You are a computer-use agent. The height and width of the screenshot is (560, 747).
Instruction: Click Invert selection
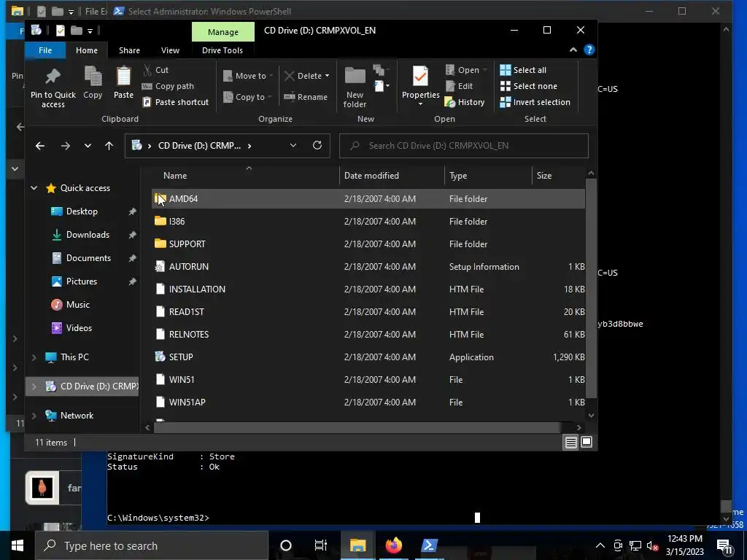click(535, 102)
